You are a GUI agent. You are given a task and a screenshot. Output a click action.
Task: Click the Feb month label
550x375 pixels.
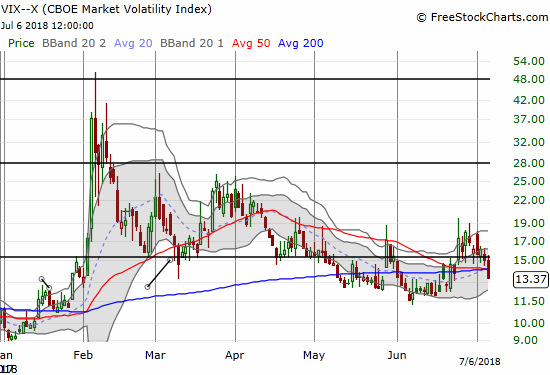(83, 355)
